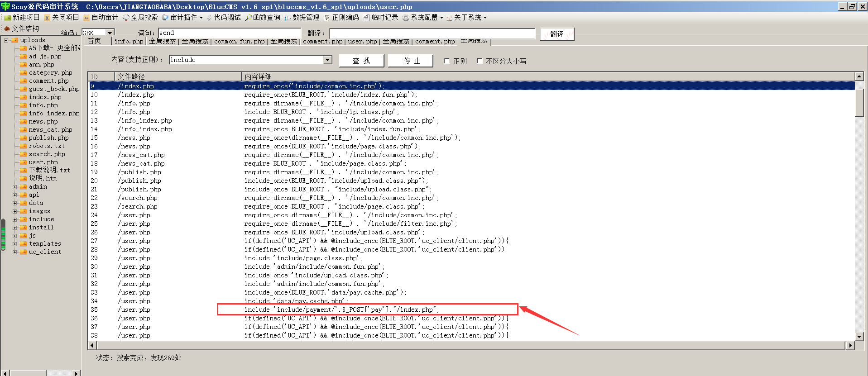Expand the admin folder in tree

click(x=15, y=187)
